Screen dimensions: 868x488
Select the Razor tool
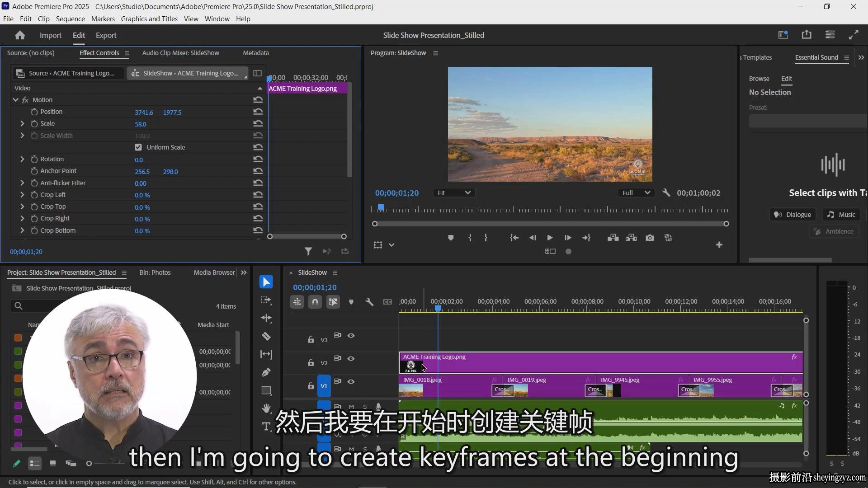point(266,336)
